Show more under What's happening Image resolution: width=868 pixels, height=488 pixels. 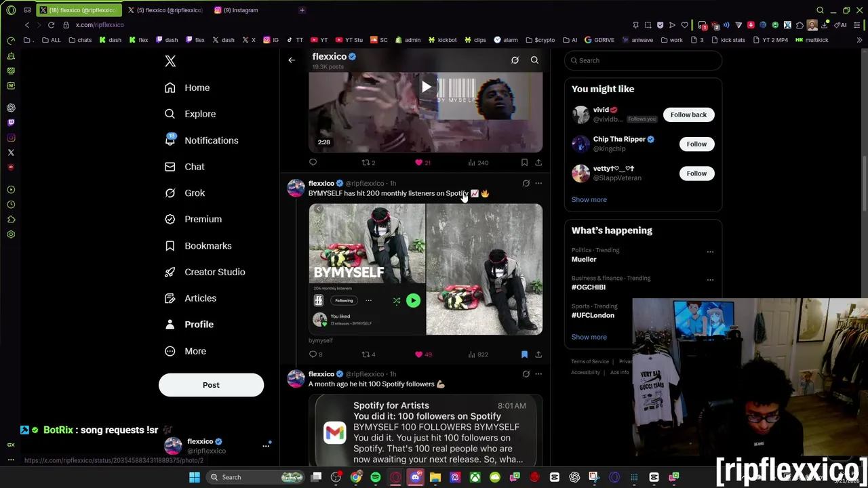[589, 337]
